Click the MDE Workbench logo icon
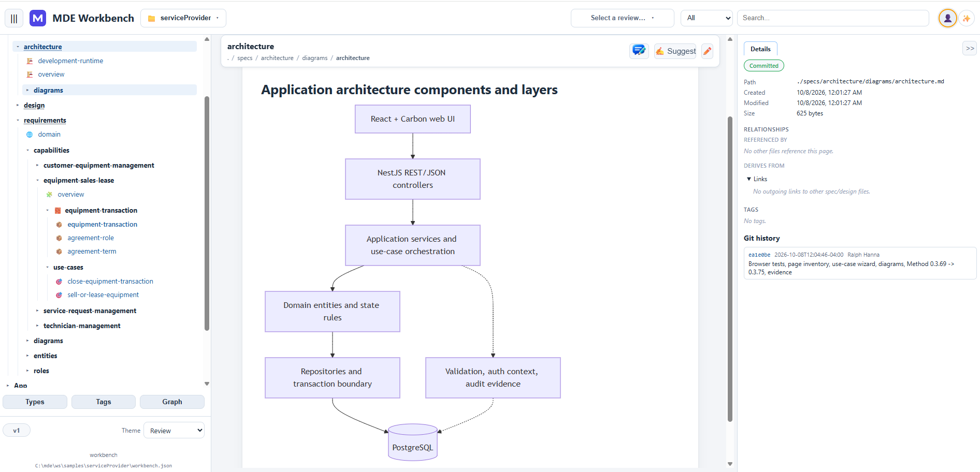Viewport: 980px width, 472px height. coord(38,18)
